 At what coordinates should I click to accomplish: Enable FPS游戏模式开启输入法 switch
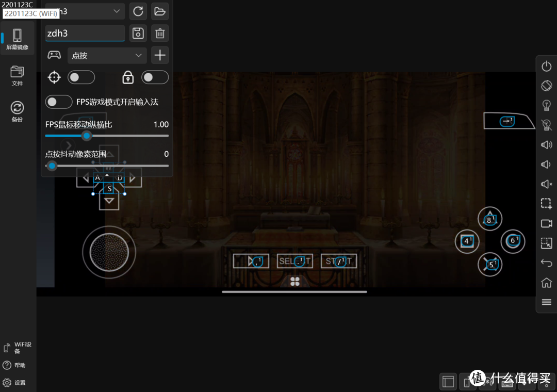59,102
